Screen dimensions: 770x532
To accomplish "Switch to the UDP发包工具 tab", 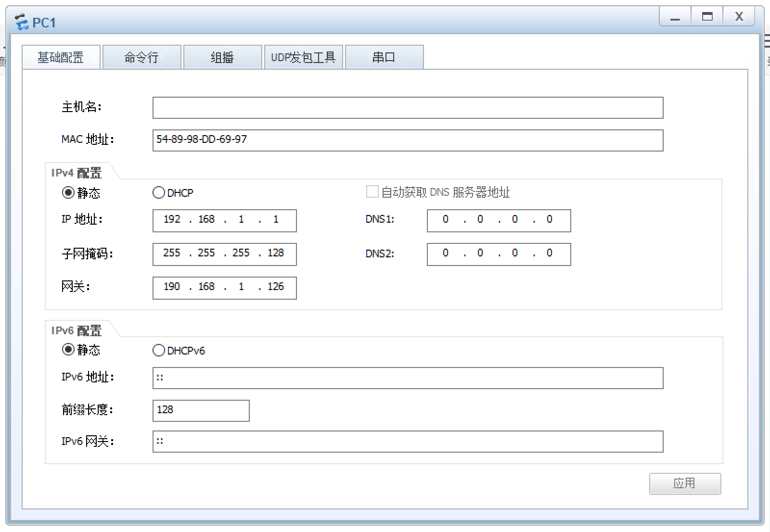I will (x=304, y=57).
